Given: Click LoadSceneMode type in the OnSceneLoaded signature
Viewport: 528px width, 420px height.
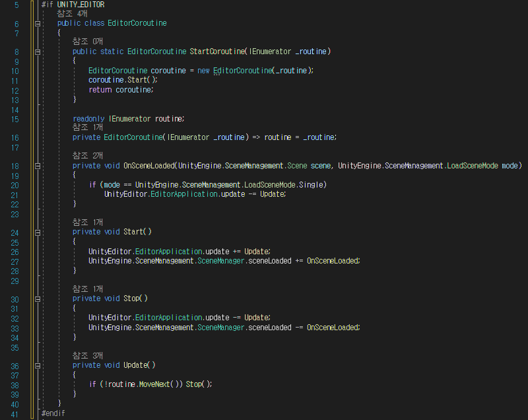Looking at the screenshot, I should [473, 166].
